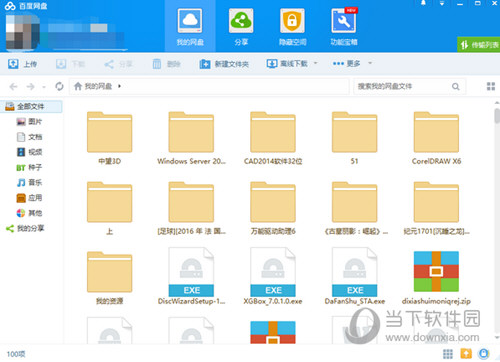The image size is (500, 362).
Task: Open 我的分享 in sidebar
Action: (25, 228)
